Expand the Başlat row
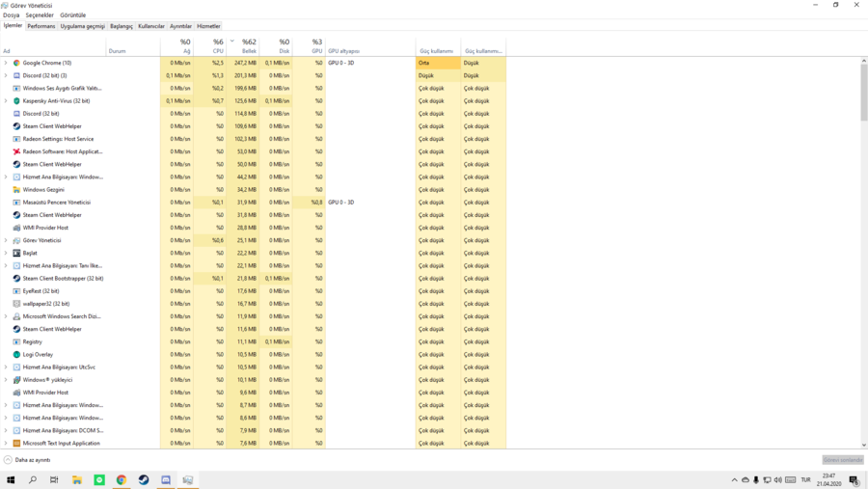This screenshot has height=489, width=868. point(6,253)
